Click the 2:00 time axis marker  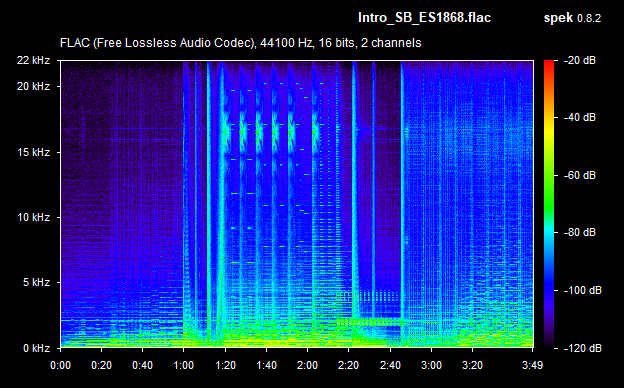[x=307, y=365]
